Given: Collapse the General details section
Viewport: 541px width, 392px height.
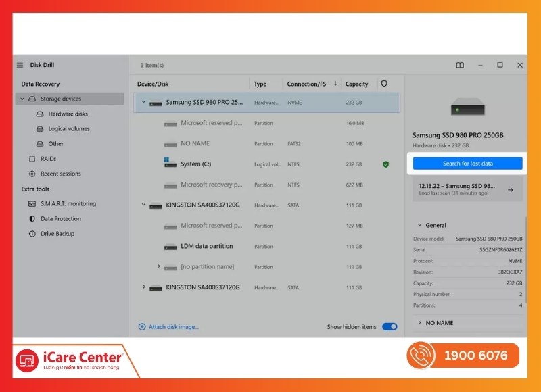Looking at the screenshot, I should (419, 225).
